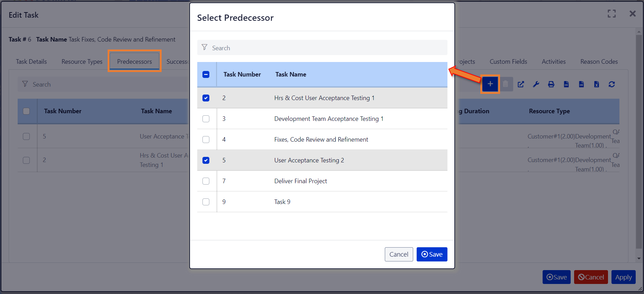Export the grid with the Excel file icon
The height and width of the screenshot is (294, 644).
(597, 84)
